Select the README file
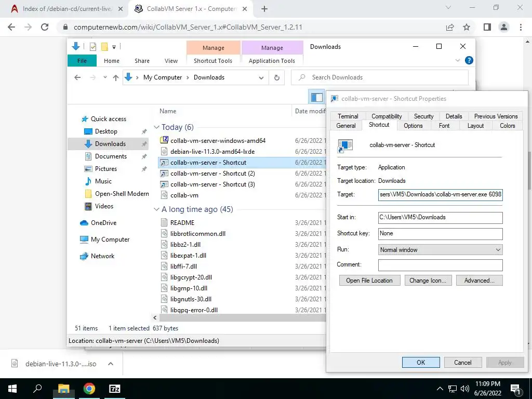Viewport: 532px width, 399px height. (x=182, y=222)
